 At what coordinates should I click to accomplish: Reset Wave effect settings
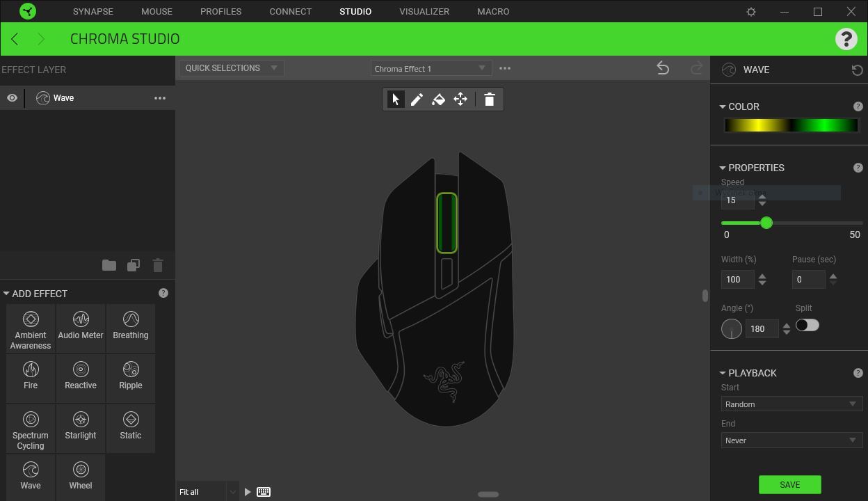point(857,70)
